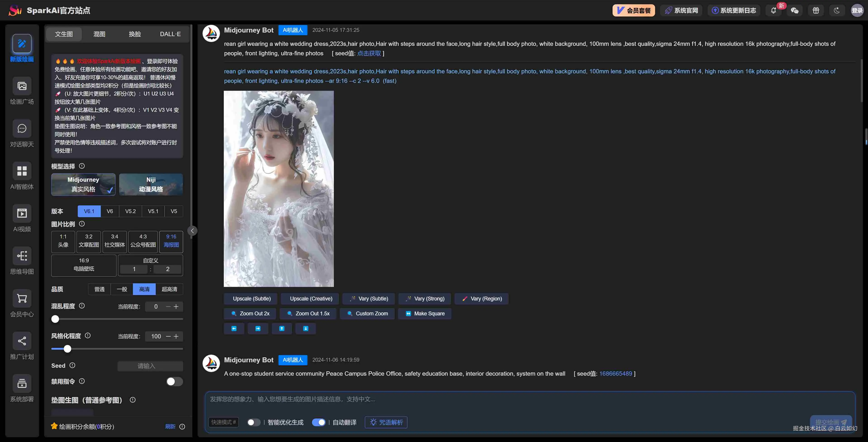Turn on 智能优化生成 toggle
Screen dimensions: 868x442
[253, 422]
